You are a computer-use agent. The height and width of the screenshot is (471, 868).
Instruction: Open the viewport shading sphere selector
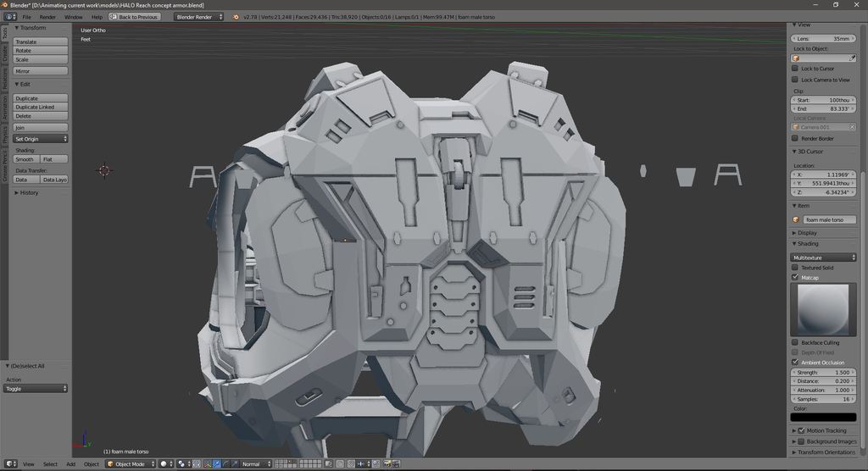point(167,464)
